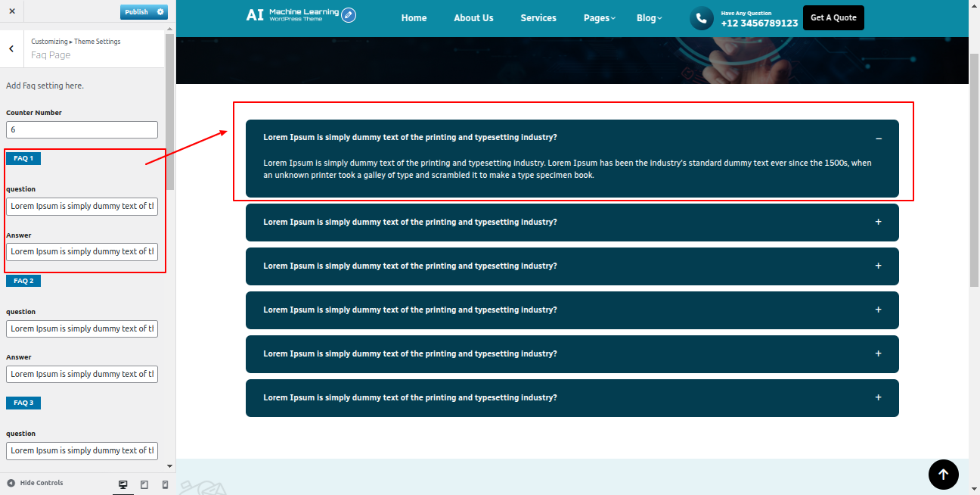The height and width of the screenshot is (495, 980).
Task: Click Hide Controls label
Action: [x=42, y=483]
